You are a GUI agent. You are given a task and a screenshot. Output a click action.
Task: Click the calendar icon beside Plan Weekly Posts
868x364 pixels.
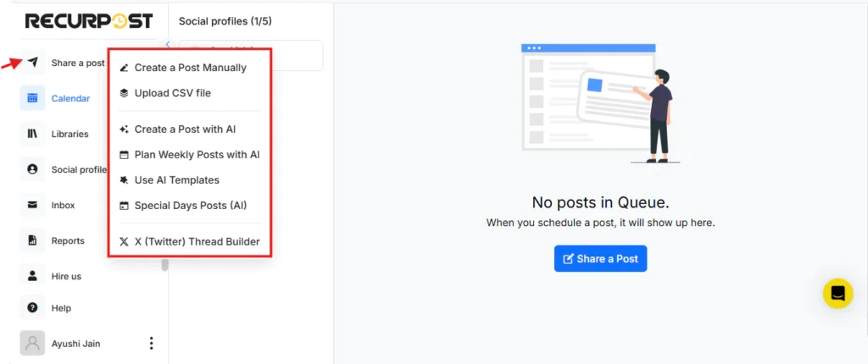124,155
